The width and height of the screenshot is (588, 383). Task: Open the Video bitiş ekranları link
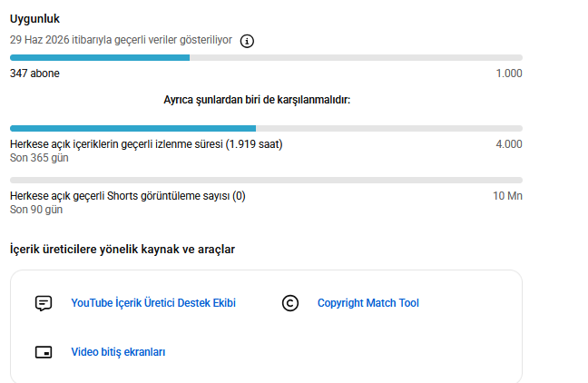click(118, 352)
